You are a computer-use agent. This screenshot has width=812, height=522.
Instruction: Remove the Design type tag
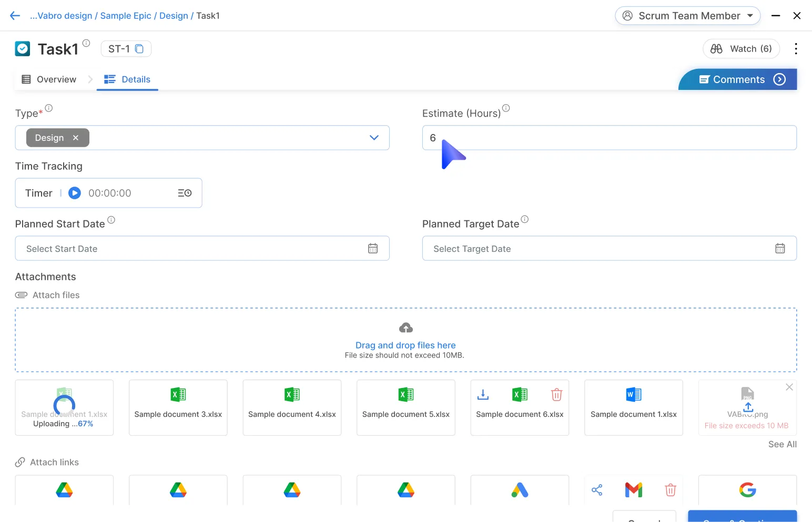pyautogui.click(x=76, y=138)
